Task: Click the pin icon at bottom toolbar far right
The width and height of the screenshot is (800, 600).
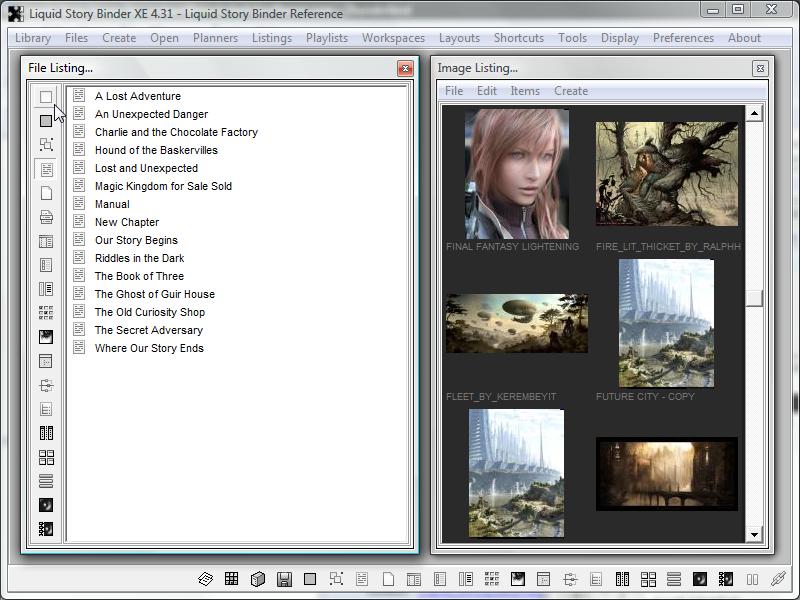Action: coord(778,579)
